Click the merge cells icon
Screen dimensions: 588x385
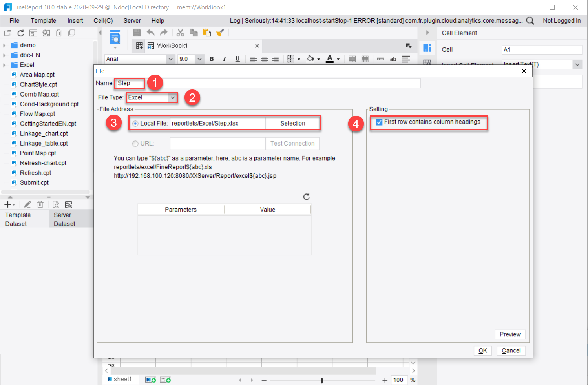click(x=352, y=59)
